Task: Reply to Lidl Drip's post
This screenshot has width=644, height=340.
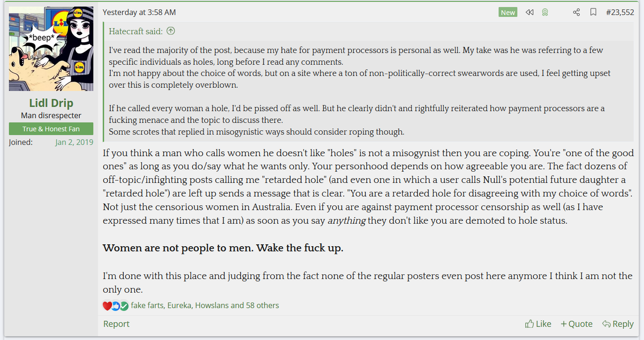Action: [618, 324]
